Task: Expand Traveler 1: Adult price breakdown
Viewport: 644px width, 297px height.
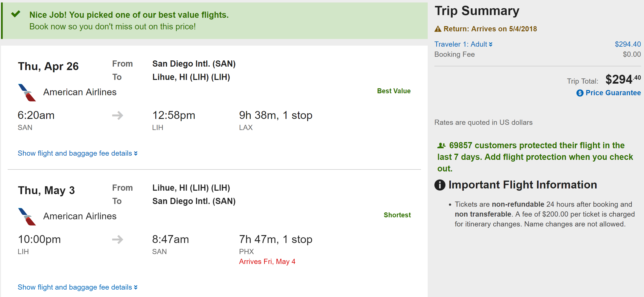Action: pyautogui.click(x=463, y=44)
